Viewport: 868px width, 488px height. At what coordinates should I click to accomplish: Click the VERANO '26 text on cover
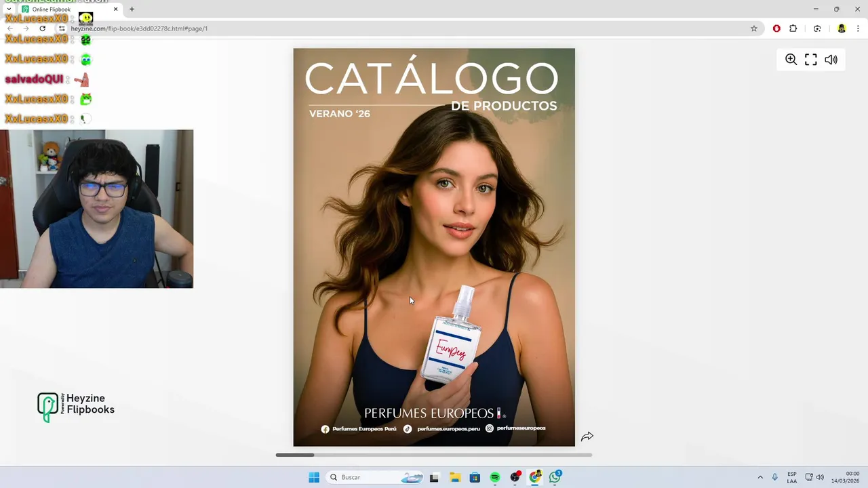point(340,114)
